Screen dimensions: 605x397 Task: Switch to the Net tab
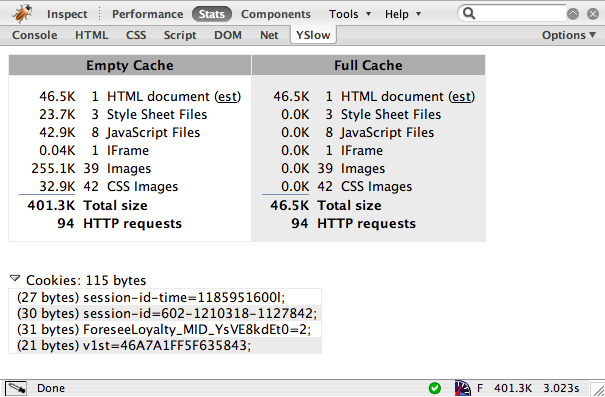click(269, 35)
